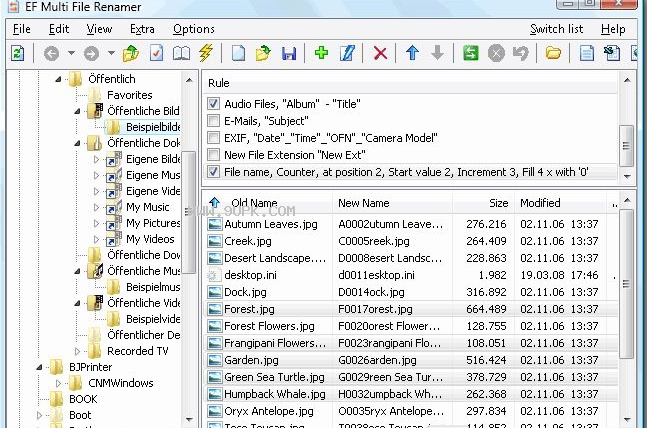Open the Extra menu
This screenshot has height=428, width=647.
point(142,29)
